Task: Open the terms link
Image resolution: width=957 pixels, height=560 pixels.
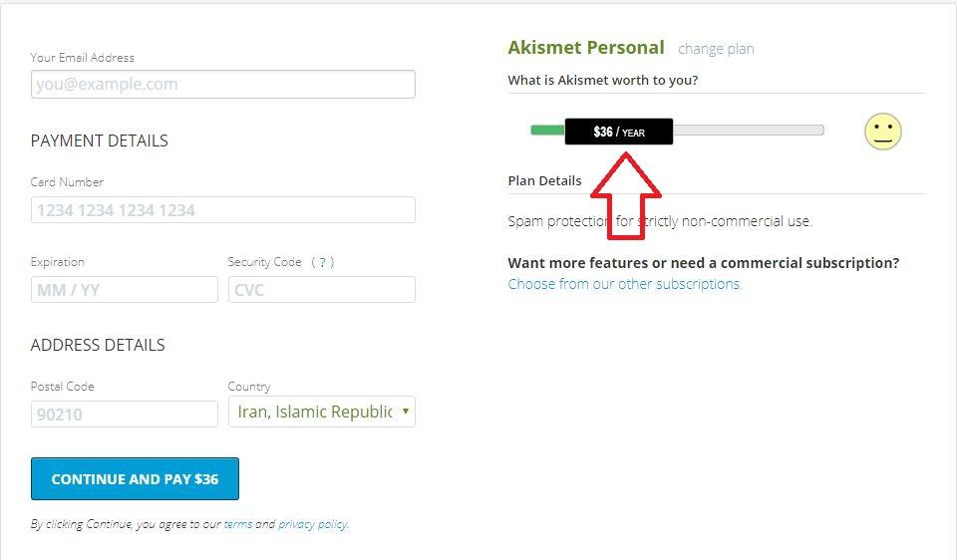Action: [x=237, y=524]
